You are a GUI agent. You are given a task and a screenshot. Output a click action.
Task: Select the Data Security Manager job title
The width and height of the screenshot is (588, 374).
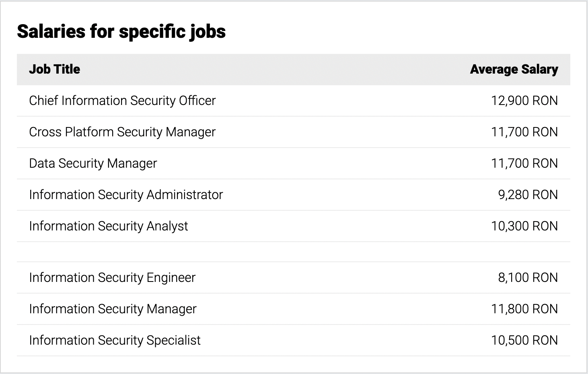[x=93, y=164]
